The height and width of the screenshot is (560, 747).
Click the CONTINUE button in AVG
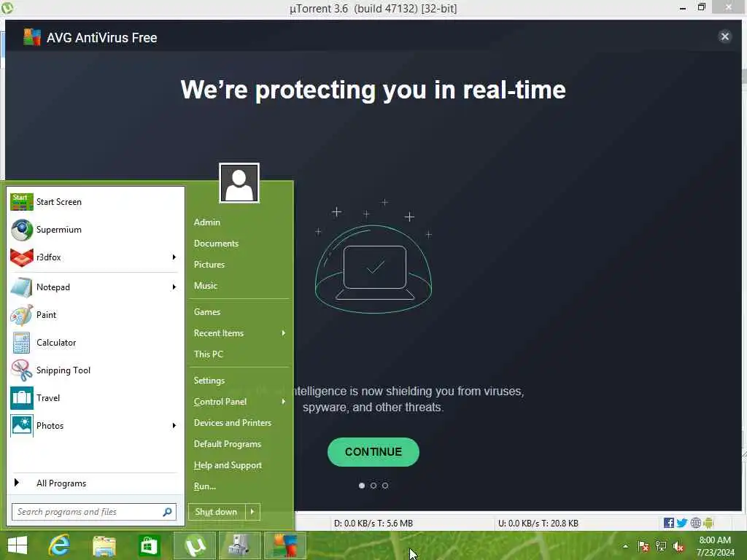point(373,452)
